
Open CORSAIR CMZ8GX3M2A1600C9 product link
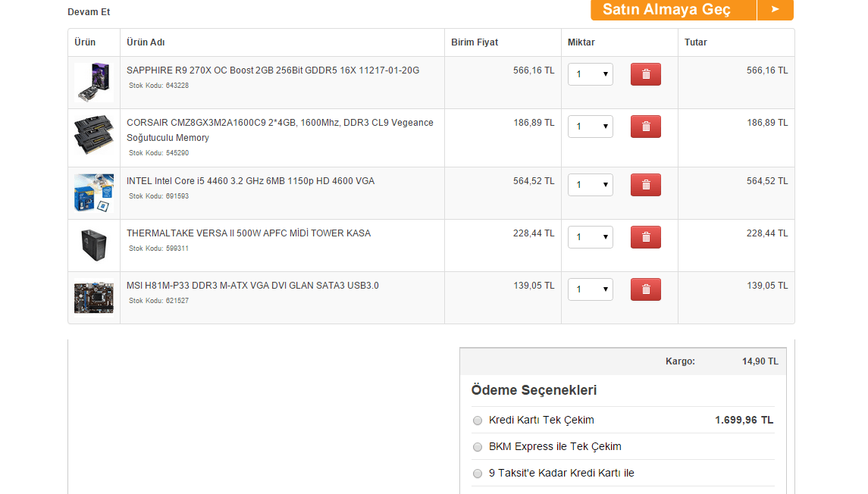coord(280,130)
